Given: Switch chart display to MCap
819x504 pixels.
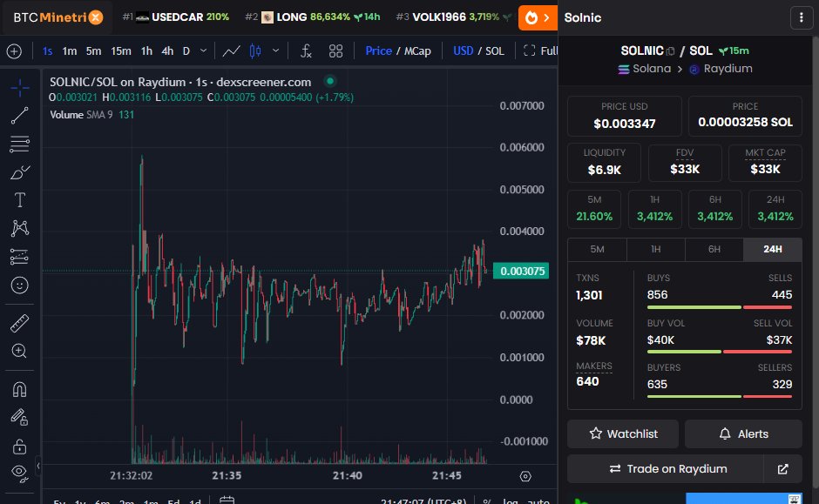Looking at the screenshot, I should (x=417, y=51).
